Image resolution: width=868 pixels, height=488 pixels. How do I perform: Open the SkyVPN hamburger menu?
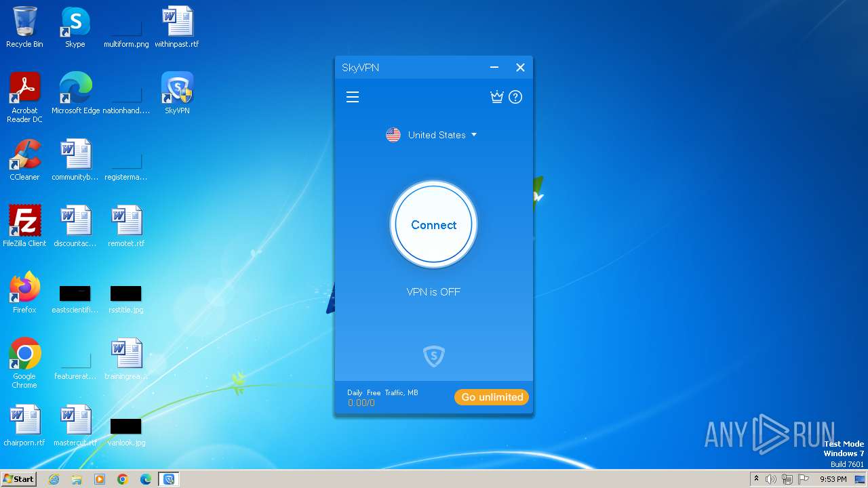[x=352, y=98]
